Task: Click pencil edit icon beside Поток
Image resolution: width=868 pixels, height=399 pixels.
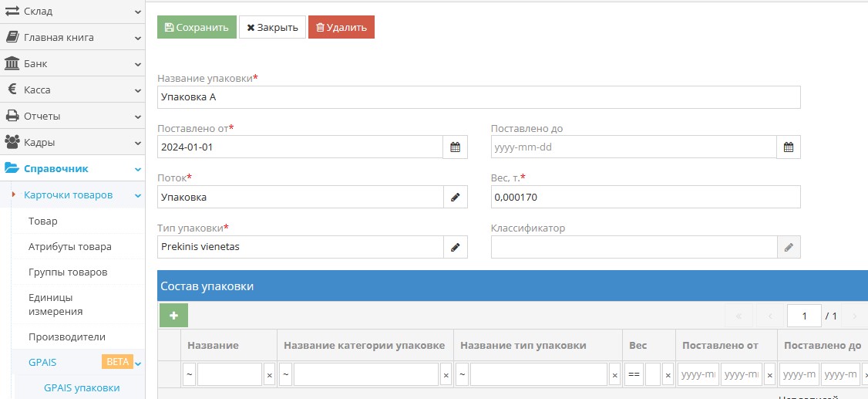Action: click(455, 198)
